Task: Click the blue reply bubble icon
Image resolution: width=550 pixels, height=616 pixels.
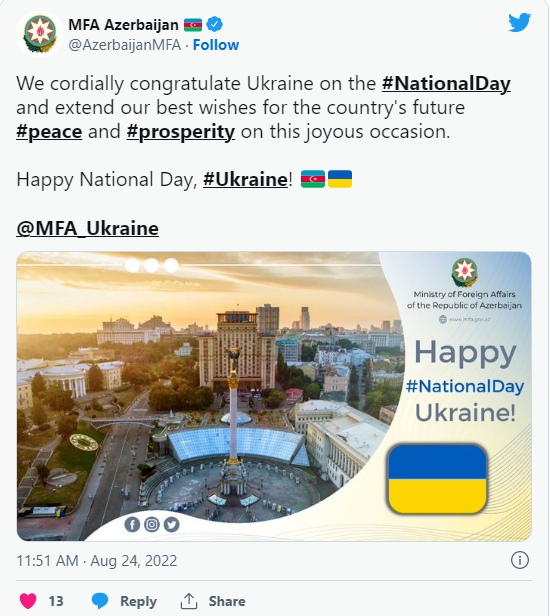Action: [x=100, y=601]
